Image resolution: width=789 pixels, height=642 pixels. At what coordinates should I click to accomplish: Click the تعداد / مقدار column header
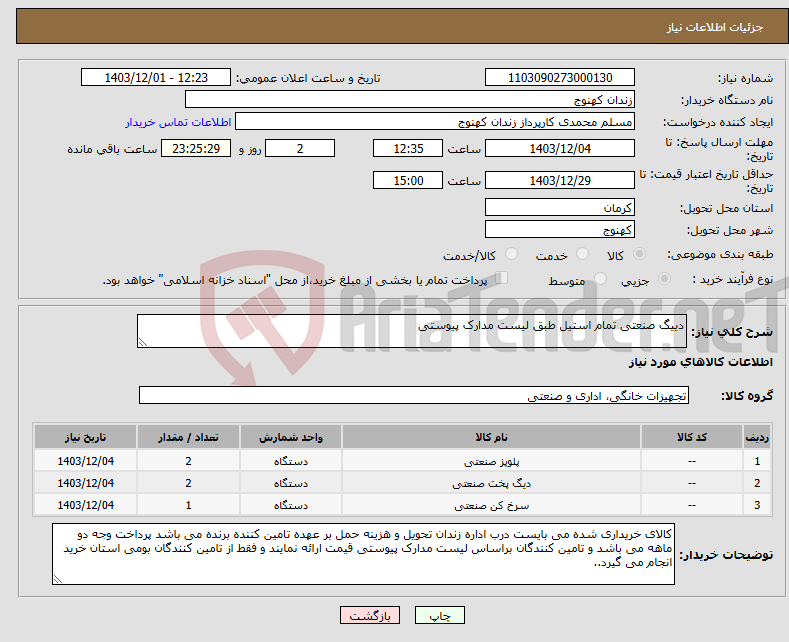pos(188,437)
